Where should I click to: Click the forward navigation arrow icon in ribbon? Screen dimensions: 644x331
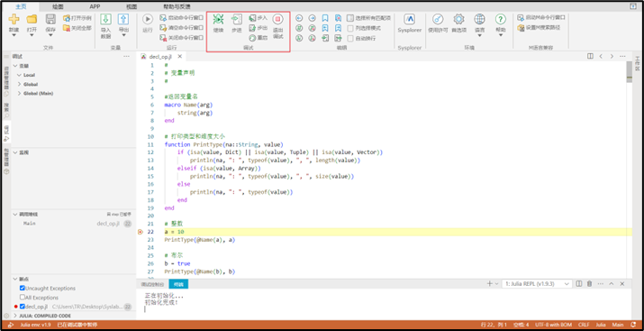tap(313, 18)
